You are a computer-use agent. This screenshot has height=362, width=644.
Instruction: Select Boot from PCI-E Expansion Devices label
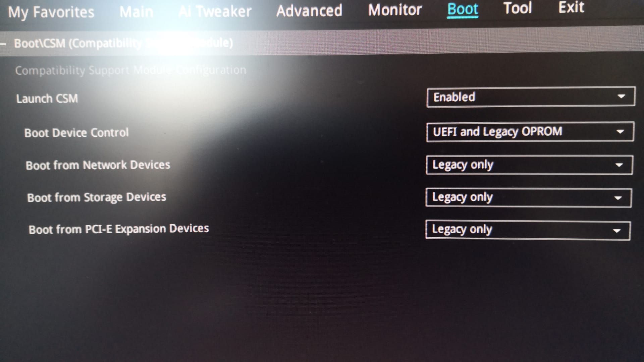coord(119,229)
